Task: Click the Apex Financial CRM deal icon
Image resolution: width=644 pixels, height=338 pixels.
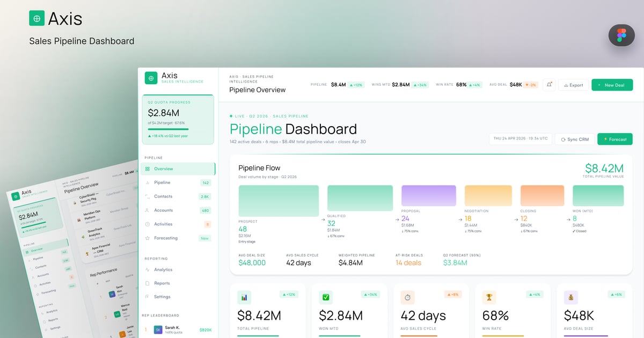Action: tap(87, 253)
